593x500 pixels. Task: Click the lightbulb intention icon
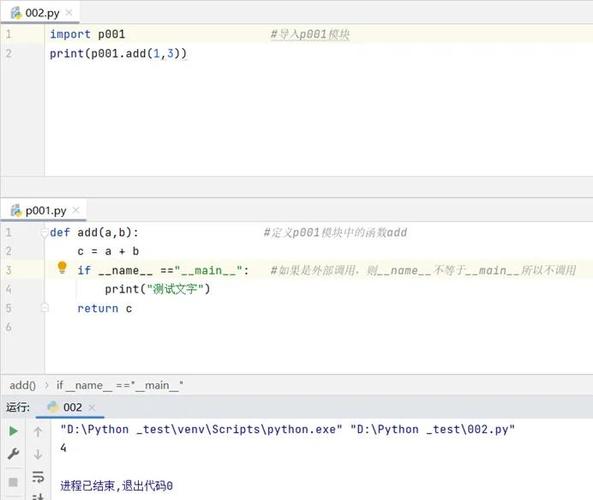(x=62, y=267)
